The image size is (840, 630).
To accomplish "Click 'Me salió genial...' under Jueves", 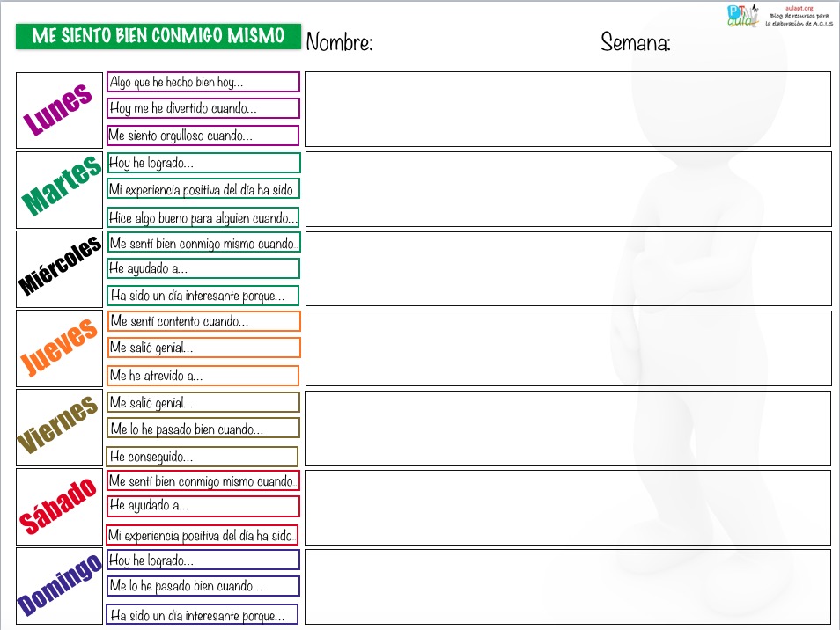I will coord(204,348).
